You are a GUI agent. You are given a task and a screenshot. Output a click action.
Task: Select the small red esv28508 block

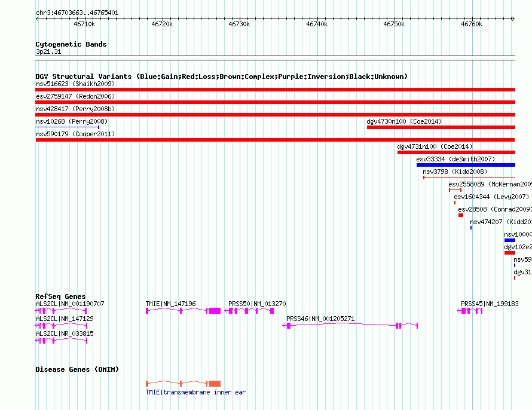click(461, 215)
